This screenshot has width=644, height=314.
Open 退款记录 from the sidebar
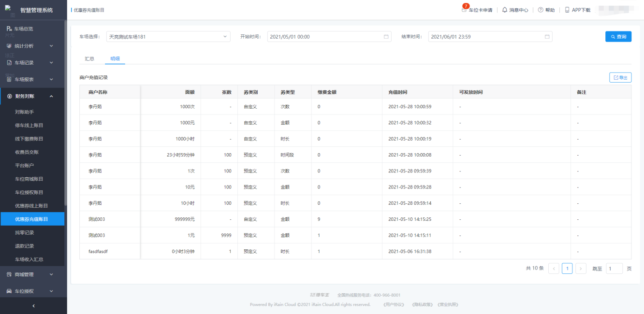[24, 246]
